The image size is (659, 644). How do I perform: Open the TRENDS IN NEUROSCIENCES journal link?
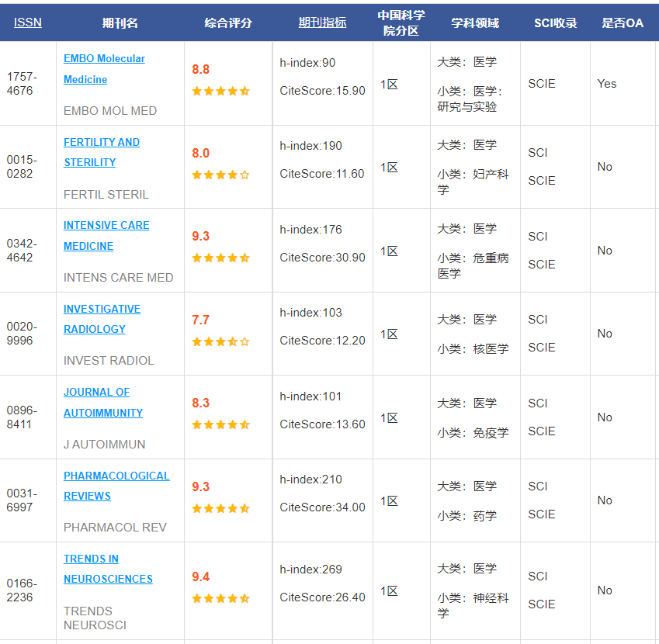pos(108,569)
